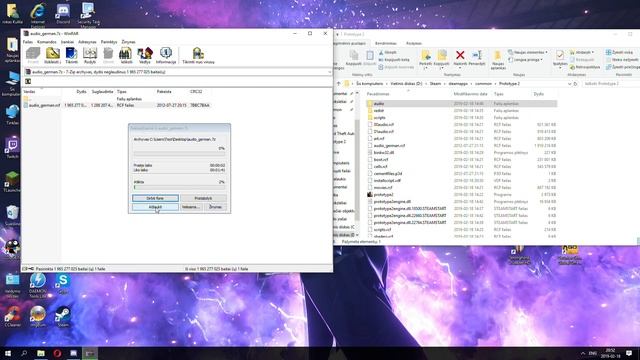Image resolution: width=640 pixels, height=360 pixels.
Task: Click the Veiksena mode button in the dialog
Action: pyautogui.click(x=191, y=207)
